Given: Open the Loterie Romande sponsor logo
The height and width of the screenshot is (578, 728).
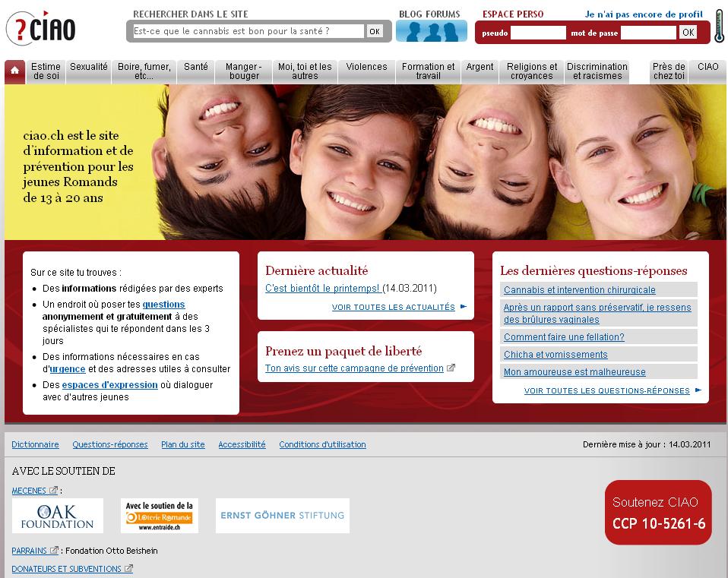Looking at the screenshot, I should click(160, 516).
